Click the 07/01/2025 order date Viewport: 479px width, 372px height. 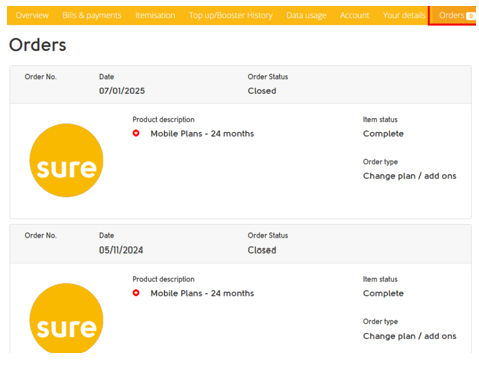(122, 91)
